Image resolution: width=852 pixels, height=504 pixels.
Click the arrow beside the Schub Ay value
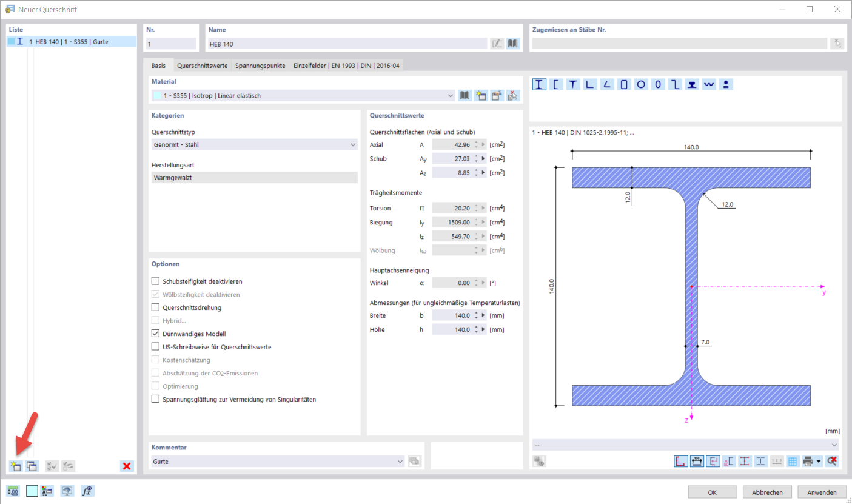pos(483,158)
